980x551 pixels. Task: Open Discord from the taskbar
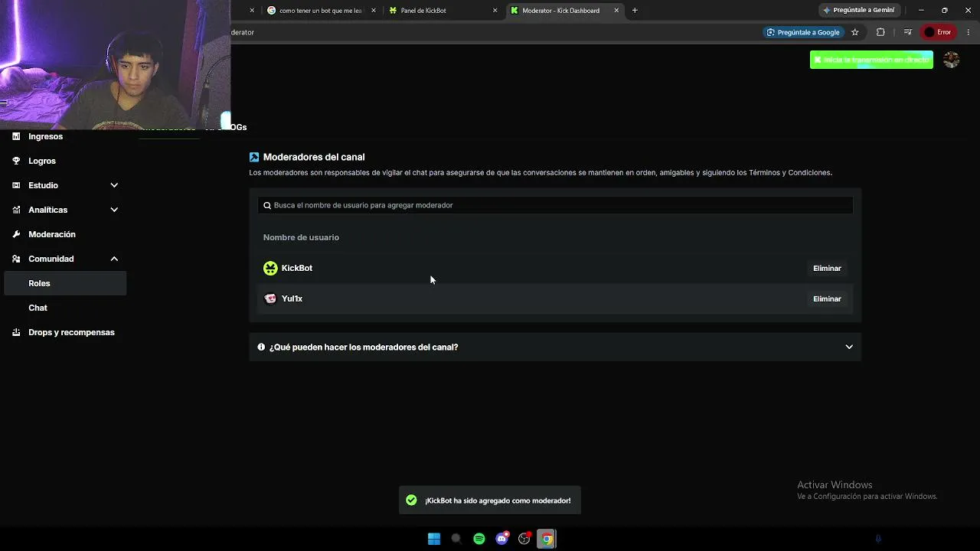(x=502, y=539)
